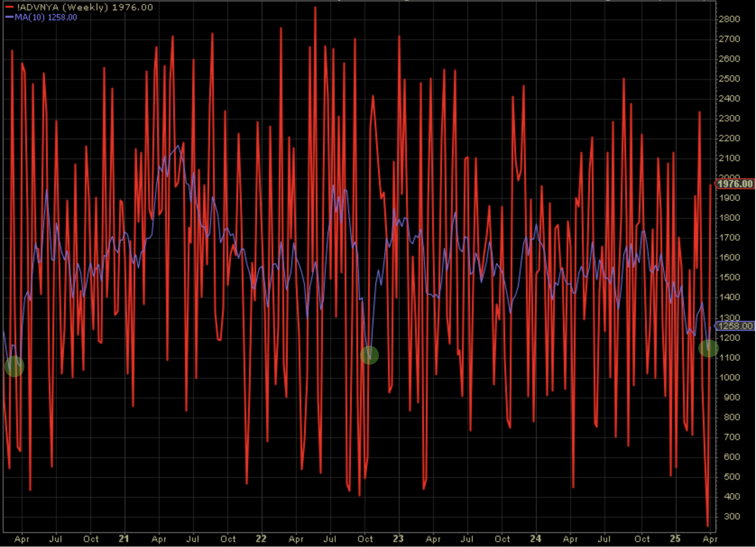Click the 1000 level on the price axis

729,377
